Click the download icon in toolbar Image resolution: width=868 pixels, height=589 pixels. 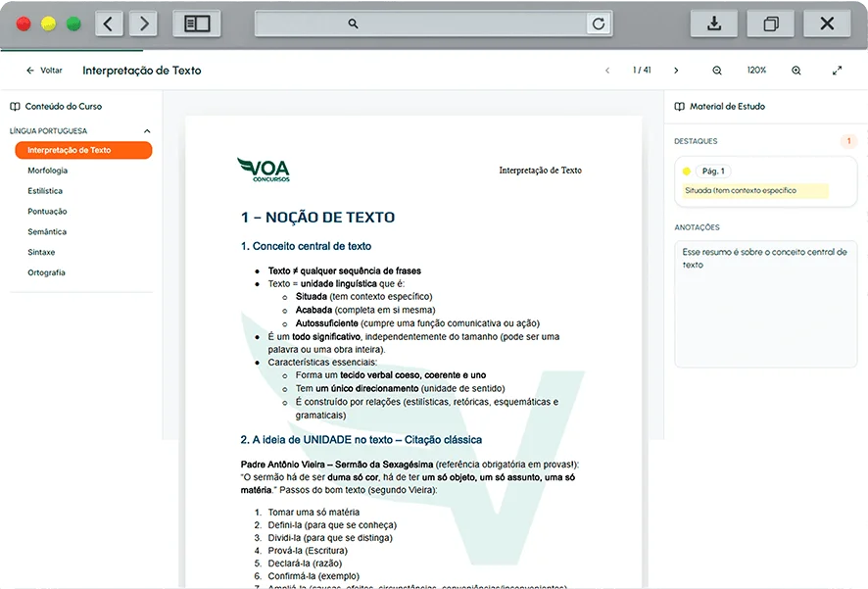[x=714, y=24]
